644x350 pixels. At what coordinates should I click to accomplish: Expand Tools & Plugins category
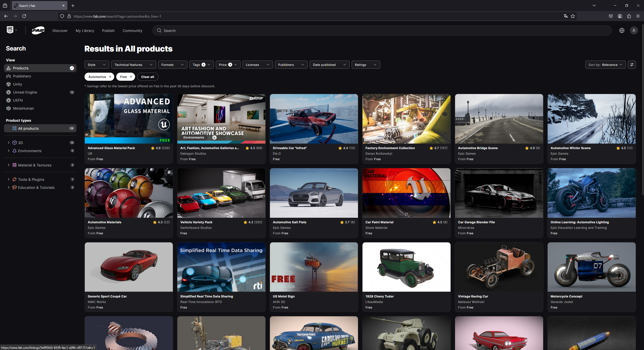pyautogui.click(x=9, y=179)
